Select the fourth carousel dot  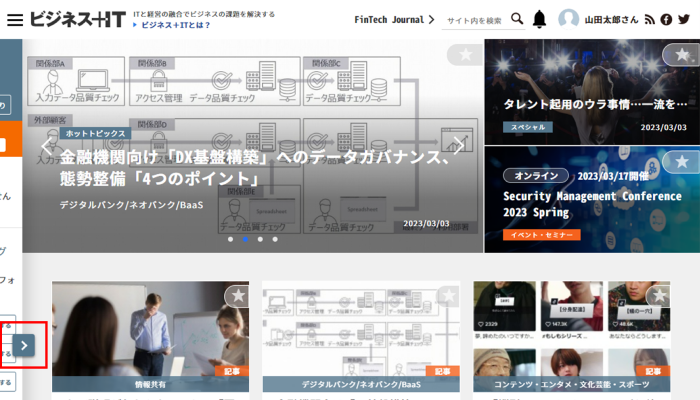tap(275, 239)
